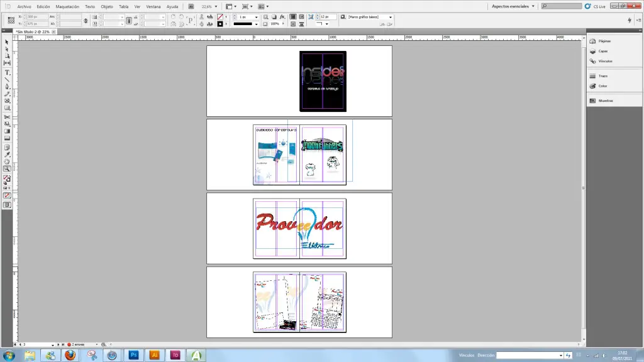Image resolution: width=644 pixels, height=362 pixels.
Task: Select the Pencil tool
Action: click(x=6, y=94)
